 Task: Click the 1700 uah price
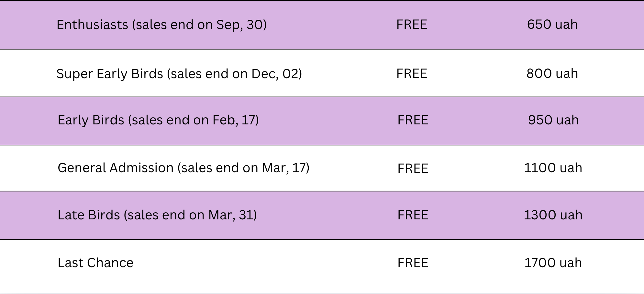click(553, 263)
